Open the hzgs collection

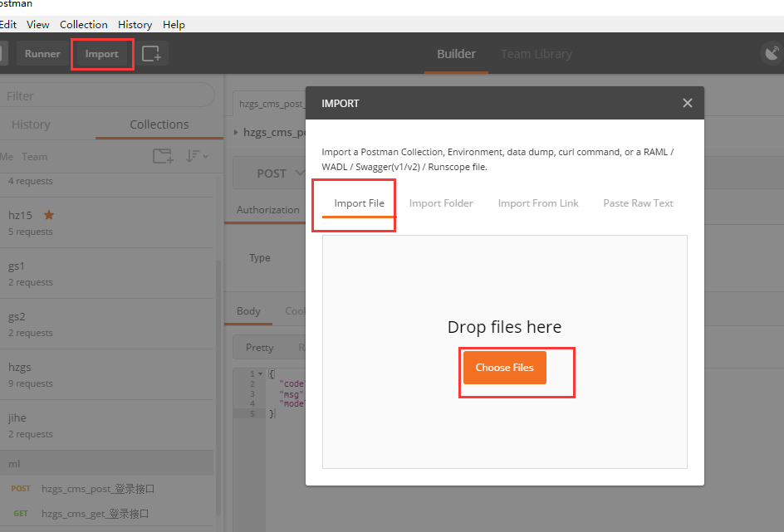(107, 374)
